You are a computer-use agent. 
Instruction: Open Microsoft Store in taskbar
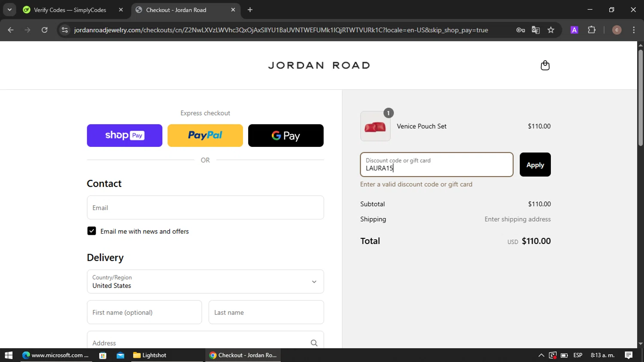tap(103, 355)
